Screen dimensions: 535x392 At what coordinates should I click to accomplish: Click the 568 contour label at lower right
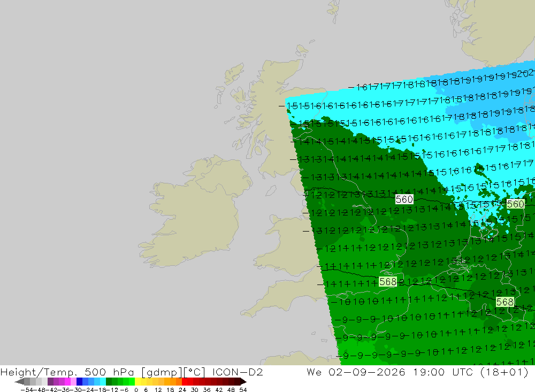tap(505, 302)
